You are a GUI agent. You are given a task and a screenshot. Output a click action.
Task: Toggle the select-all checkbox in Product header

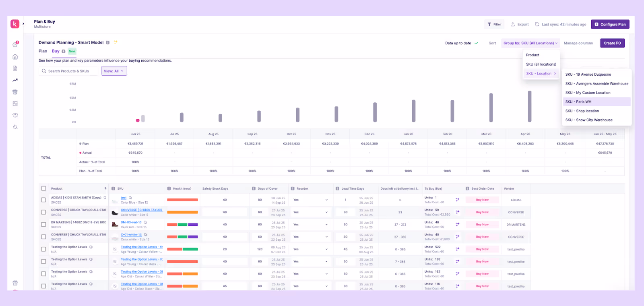coord(43,188)
